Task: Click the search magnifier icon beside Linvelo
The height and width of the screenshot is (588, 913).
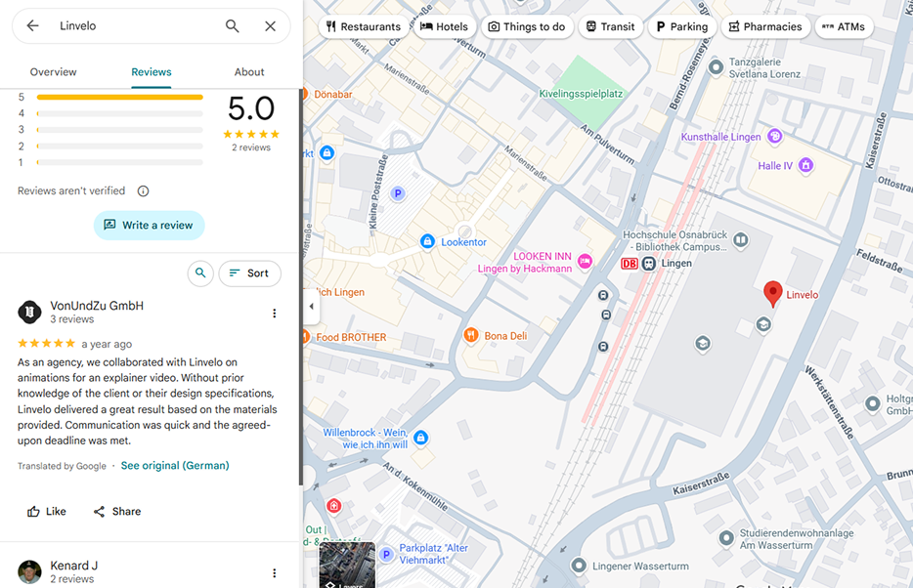Action: pyautogui.click(x=233, y=25)
